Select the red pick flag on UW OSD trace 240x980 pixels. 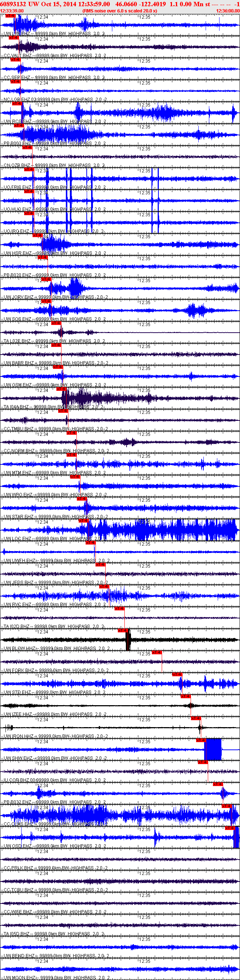[x=230, y=828]
